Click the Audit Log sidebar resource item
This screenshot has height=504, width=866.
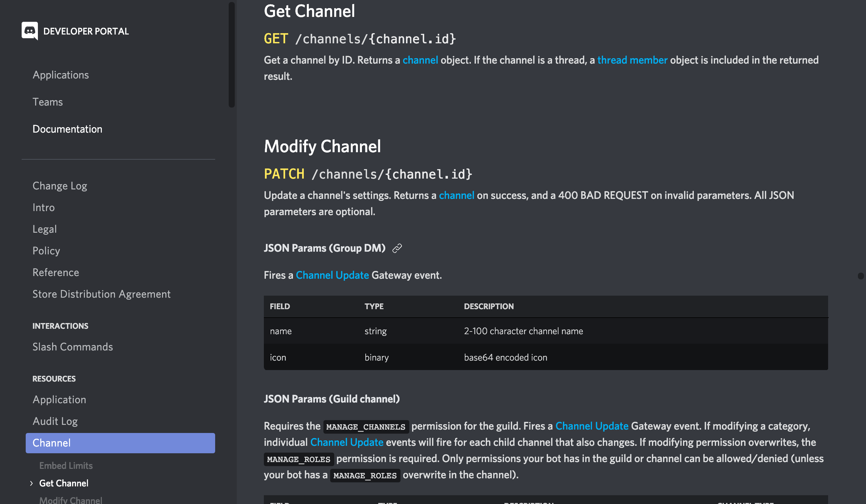(54, 420)
